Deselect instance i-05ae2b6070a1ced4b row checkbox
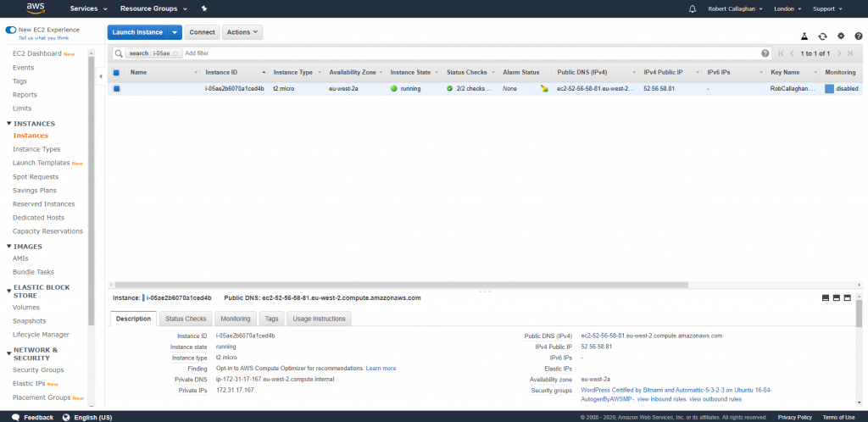868x422 pixels. (116, 88)
